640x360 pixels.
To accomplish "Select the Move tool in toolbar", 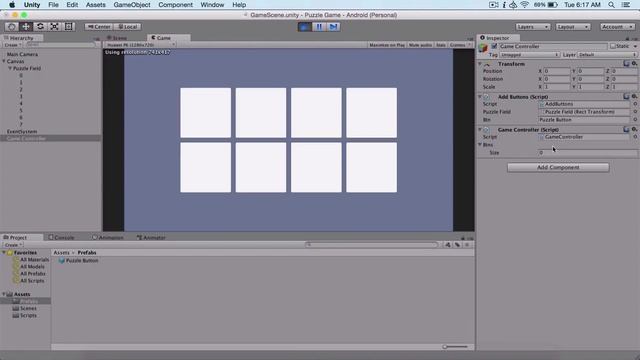I will point(26,27).
